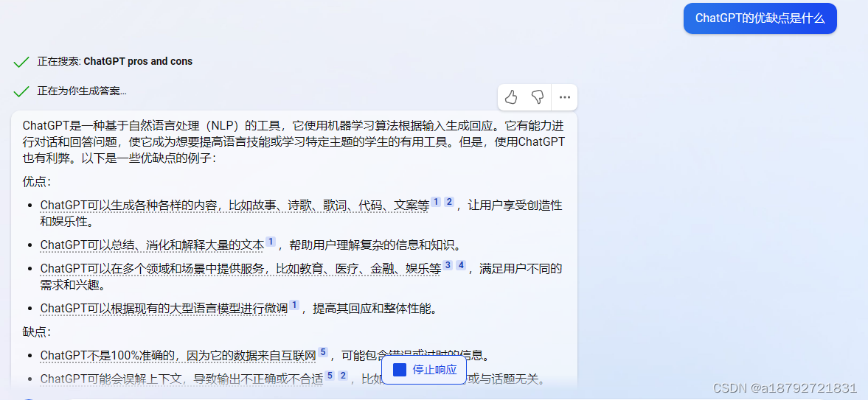The image size is (868, 400).
Task: Click the 缺点: heading text
Action: [37, 332]
